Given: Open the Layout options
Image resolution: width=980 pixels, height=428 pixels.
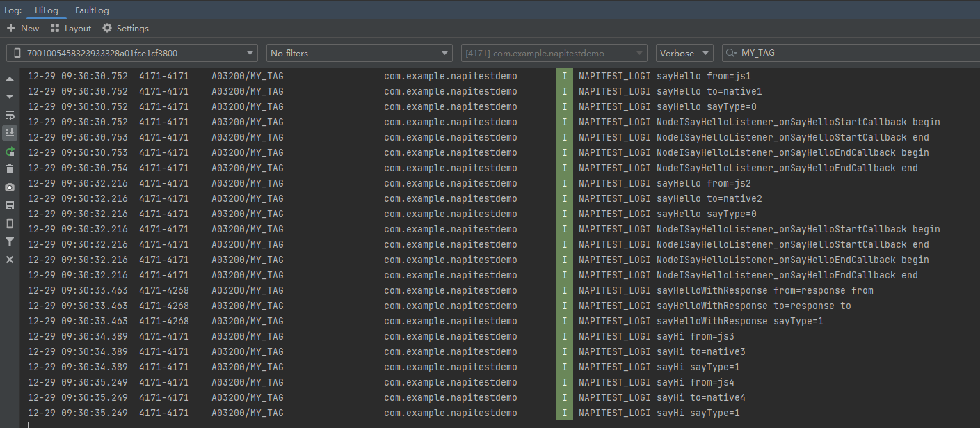Looking at the screenshot, I should tap(71, 29).
